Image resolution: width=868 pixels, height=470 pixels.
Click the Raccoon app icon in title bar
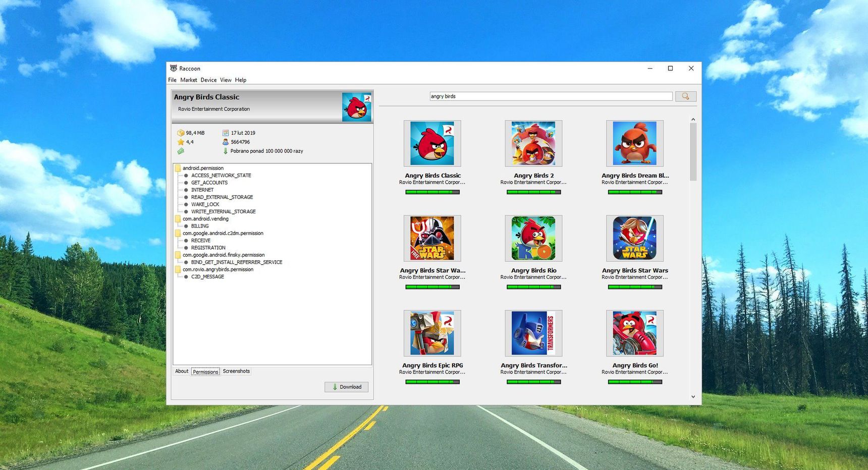(173, 68)
